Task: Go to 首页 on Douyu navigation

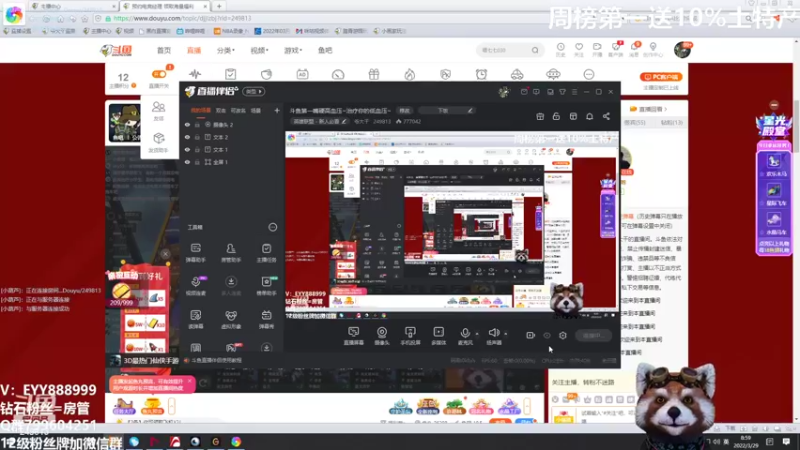Action: coord(164,50)
